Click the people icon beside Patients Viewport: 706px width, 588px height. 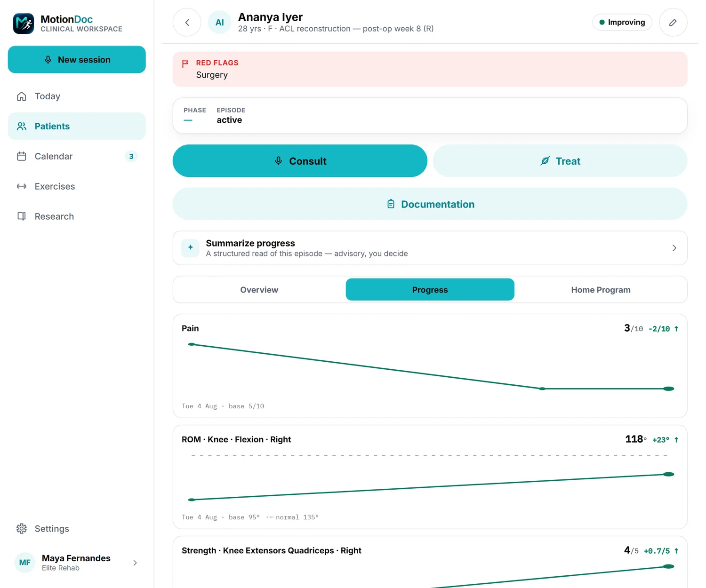coord(22,127)
